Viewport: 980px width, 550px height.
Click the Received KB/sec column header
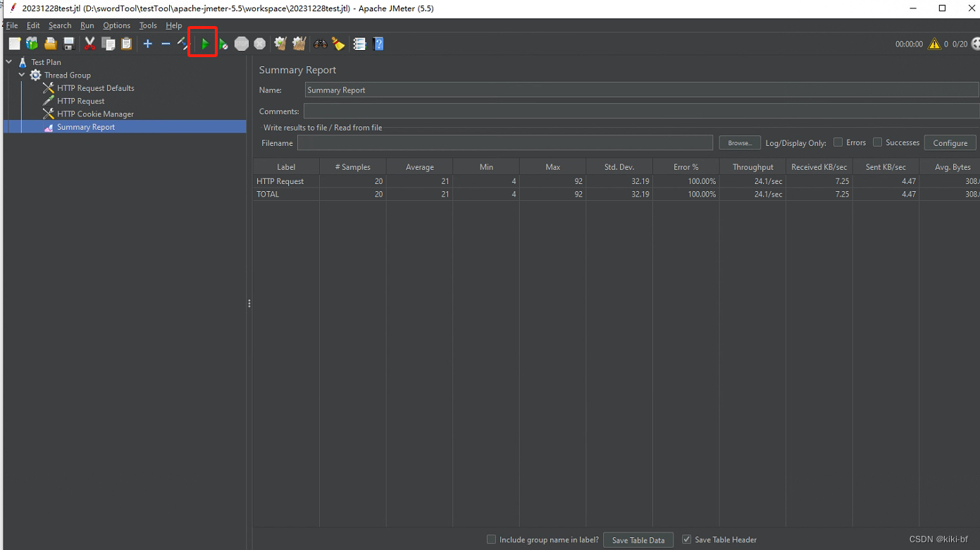pos(819,167)
